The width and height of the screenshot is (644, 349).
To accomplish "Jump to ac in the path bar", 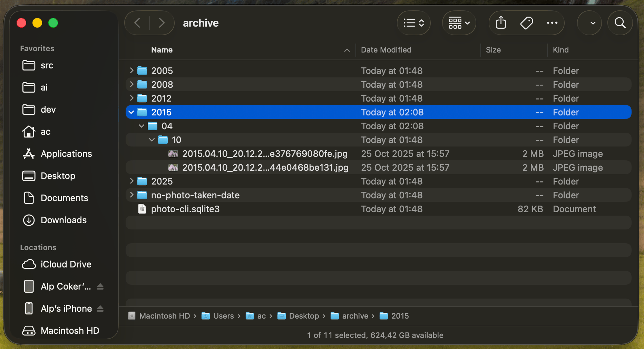I will [x=256, y=316].
